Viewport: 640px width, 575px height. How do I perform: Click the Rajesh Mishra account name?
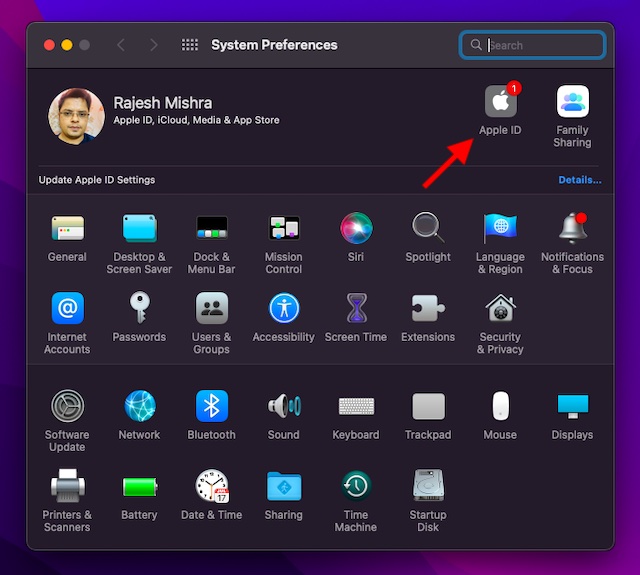point(162,103)
